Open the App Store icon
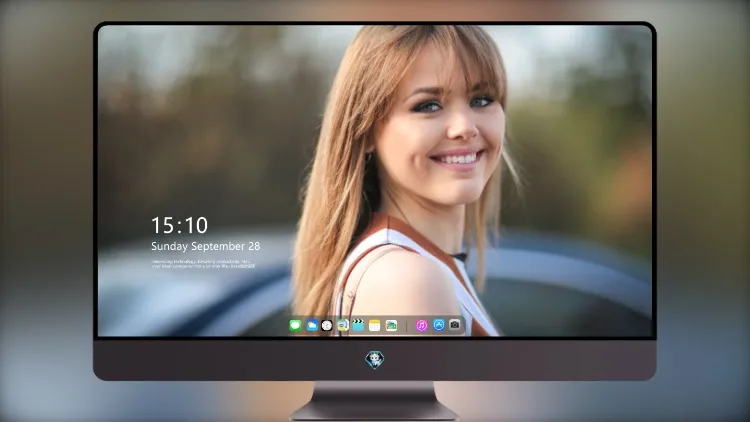The height and width of the screenshot is (422, 750). pos(439,325)
